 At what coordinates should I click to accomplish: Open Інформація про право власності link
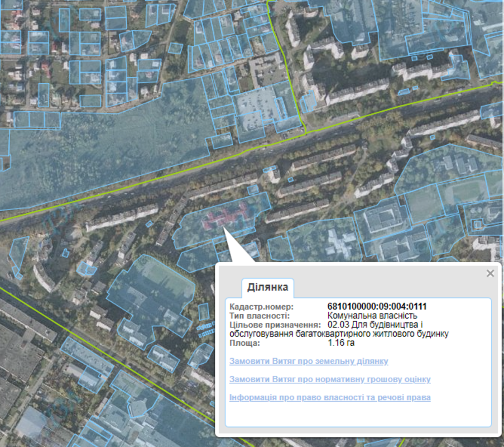[329, 397]
